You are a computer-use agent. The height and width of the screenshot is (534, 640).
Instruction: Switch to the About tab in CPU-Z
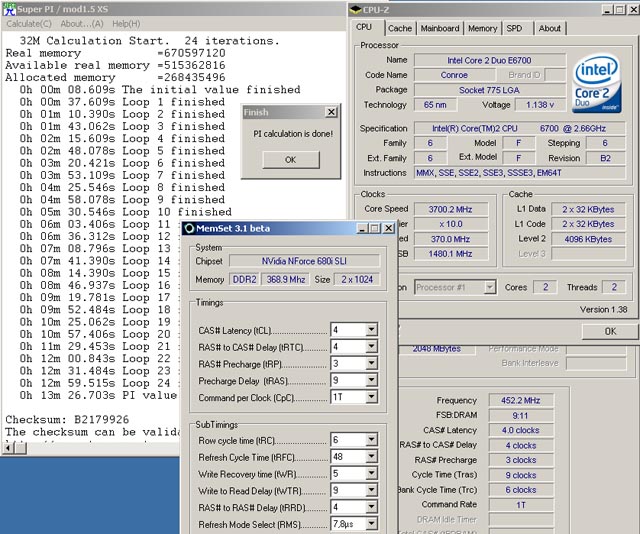pyautogui.click(x=549, y=28)
